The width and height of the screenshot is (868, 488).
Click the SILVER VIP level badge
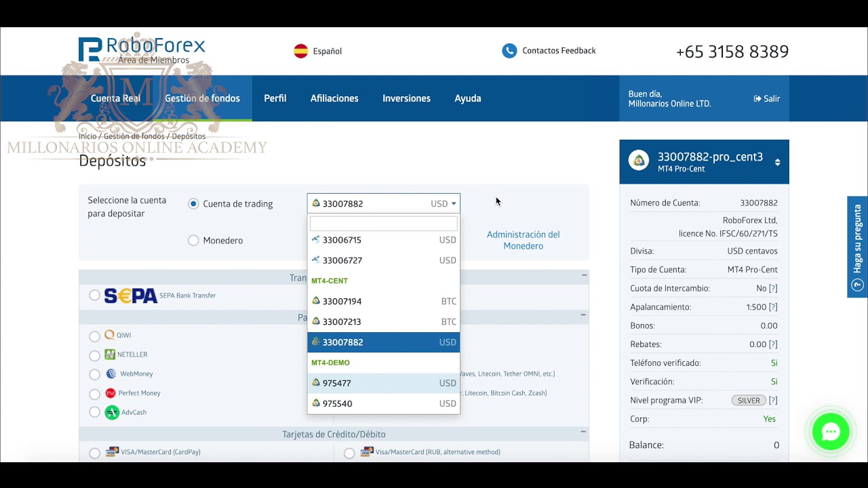749,401
